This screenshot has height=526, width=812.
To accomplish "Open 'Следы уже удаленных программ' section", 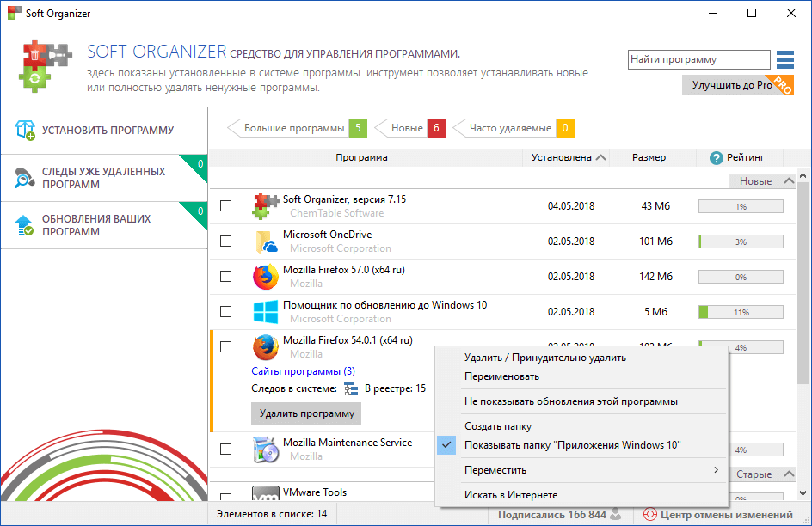I will [x=104, y=178].
